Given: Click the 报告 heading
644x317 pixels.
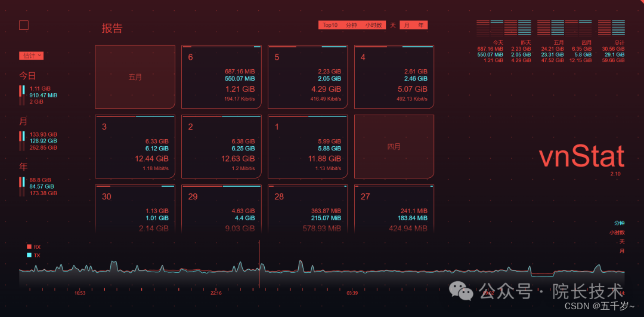Looking at the screenshot, I should point(112,29).
